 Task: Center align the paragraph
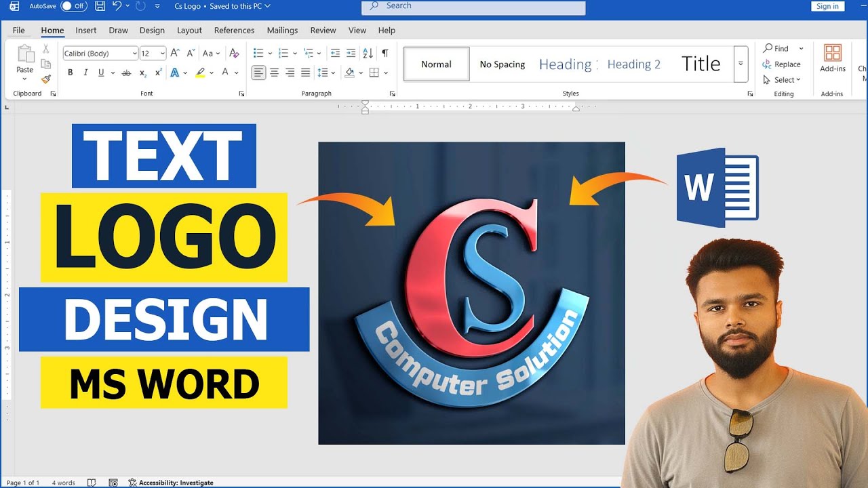(x=274, y=73)
